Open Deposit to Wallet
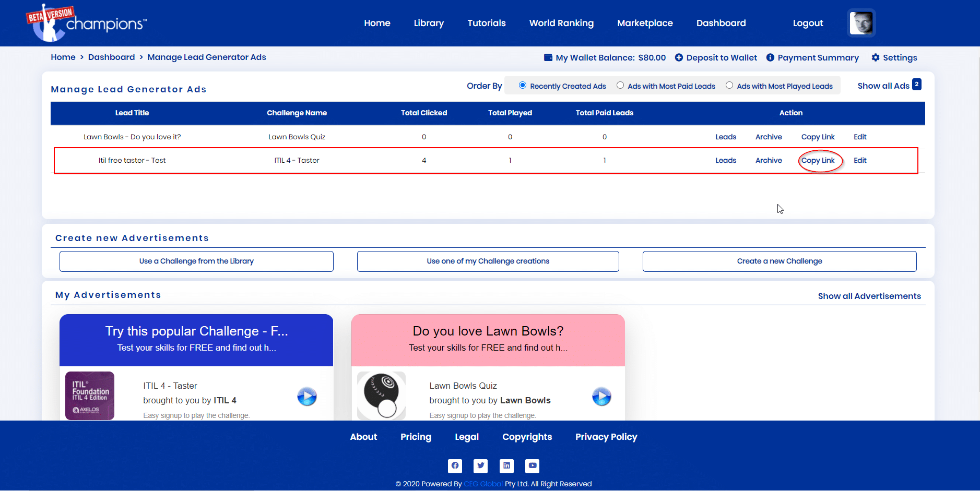Screen dimensions: 980x491 point(716,57)
